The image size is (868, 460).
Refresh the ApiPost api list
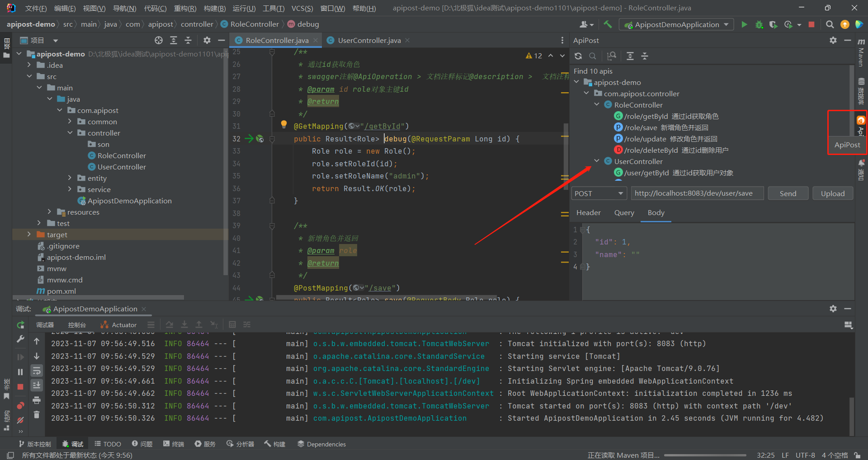point(578,56)
